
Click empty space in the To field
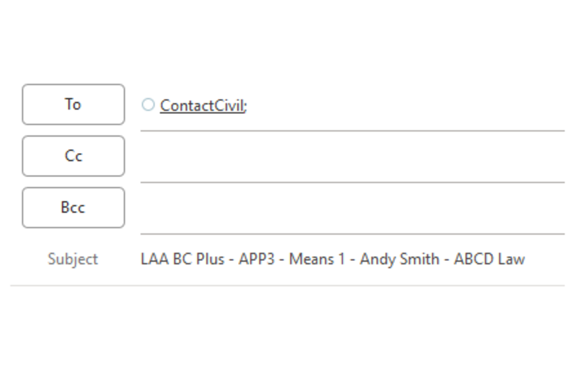click(x=404, y=106)
